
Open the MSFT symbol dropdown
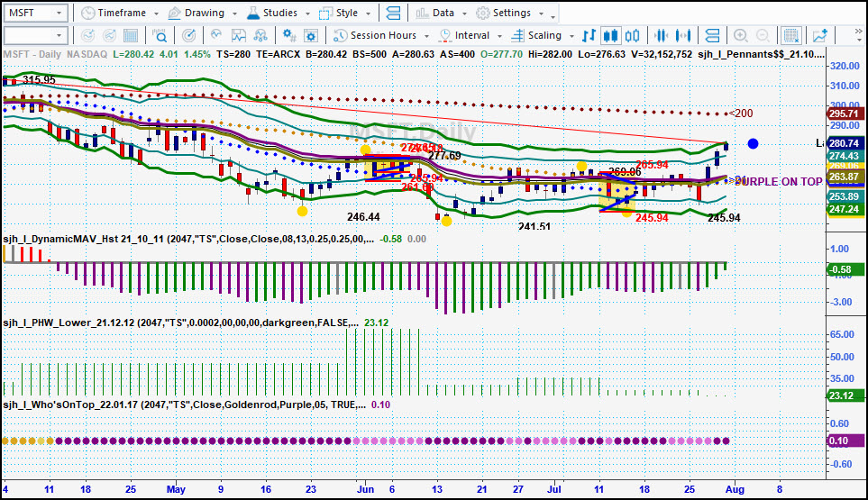coord(59,13)
